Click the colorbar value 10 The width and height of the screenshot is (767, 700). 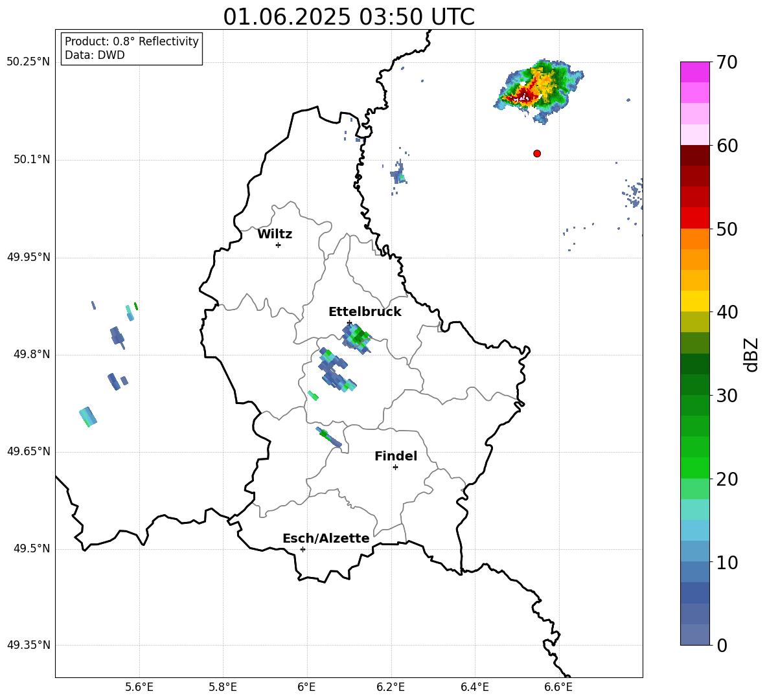[727, 562]
